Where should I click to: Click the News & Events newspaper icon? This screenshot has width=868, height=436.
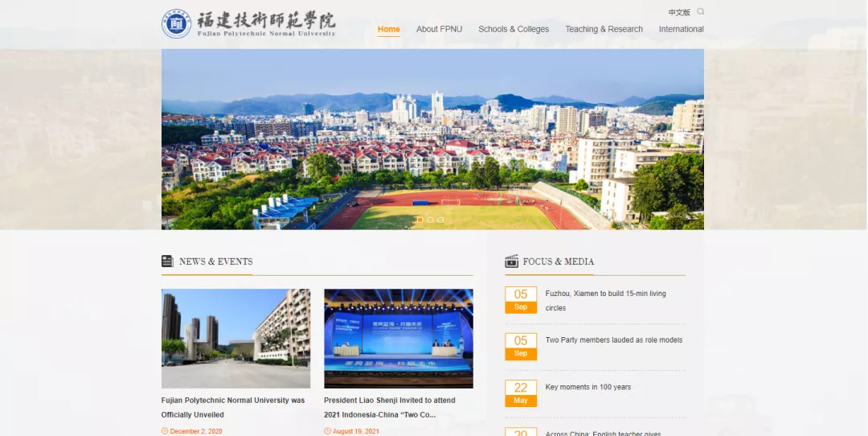click(x=167, y=261)
